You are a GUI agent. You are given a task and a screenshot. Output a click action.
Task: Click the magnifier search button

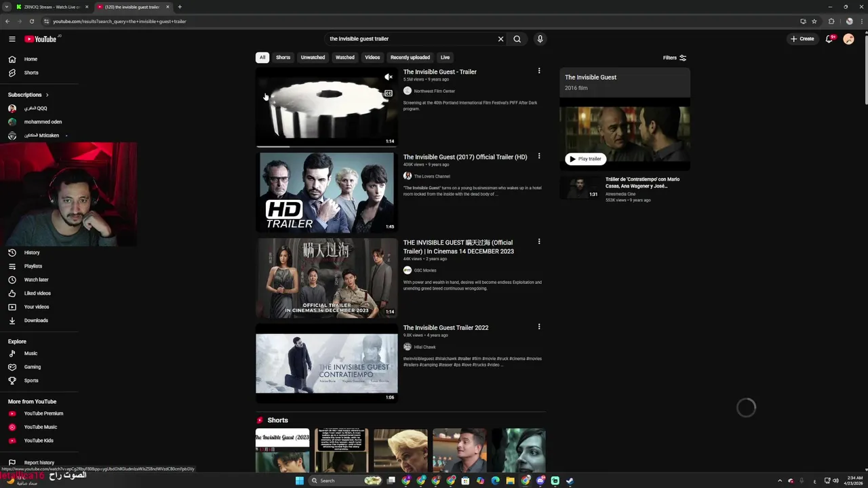click(517, 39)
